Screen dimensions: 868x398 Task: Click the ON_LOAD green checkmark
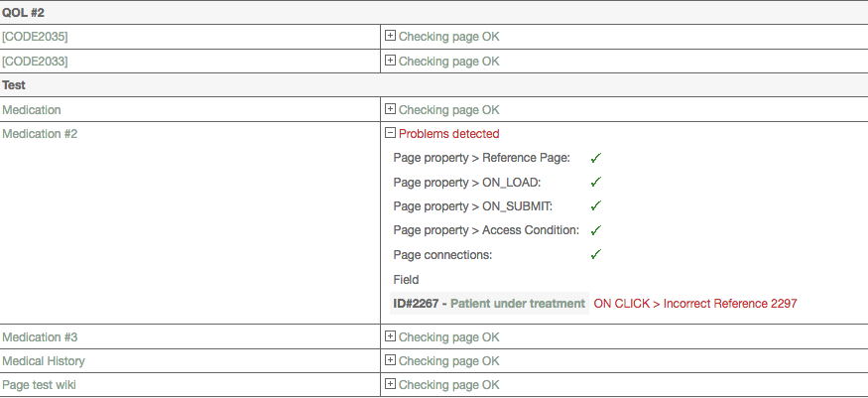click(x=596, y=183)
